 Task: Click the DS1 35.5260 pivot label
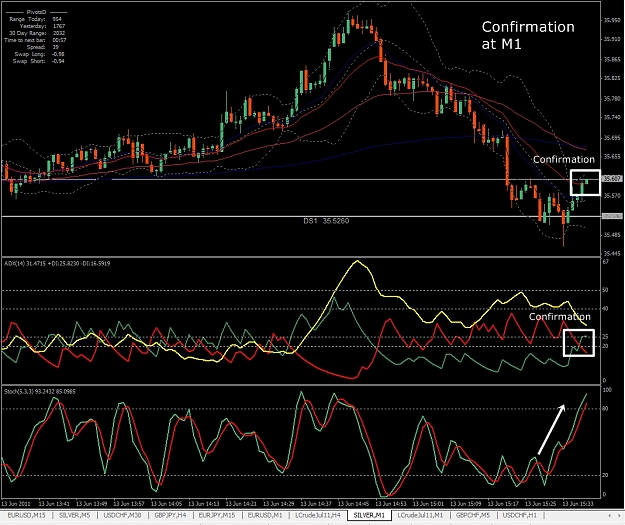pyautogui.click(x=326, y=221)
